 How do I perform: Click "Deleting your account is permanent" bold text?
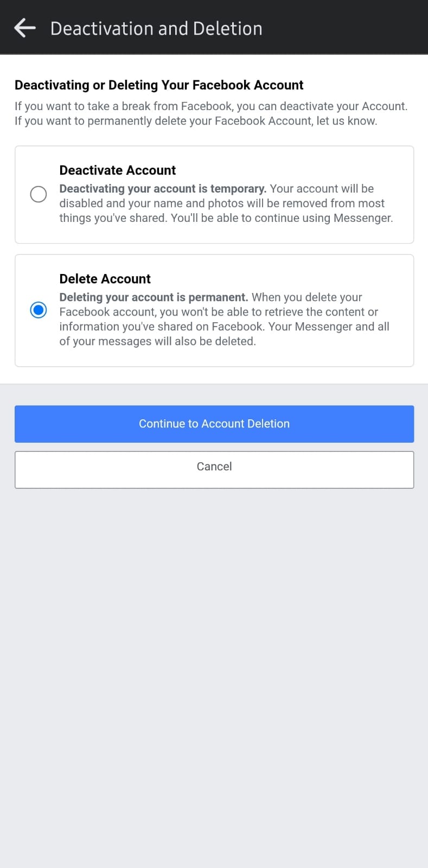[x=154, y=297]
